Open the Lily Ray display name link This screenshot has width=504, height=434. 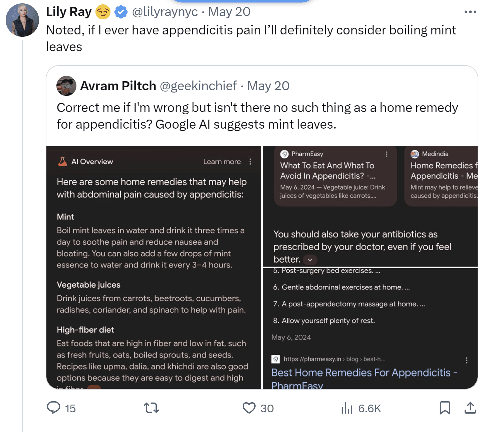coord(69,12)
